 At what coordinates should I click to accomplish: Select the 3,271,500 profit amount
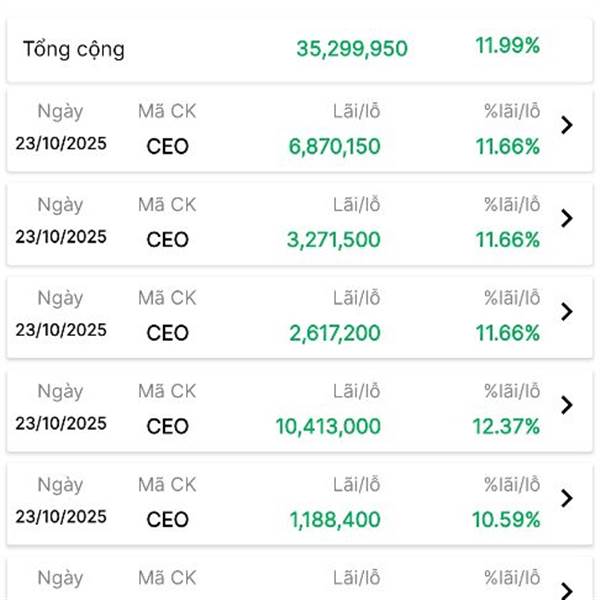(x=334, y=240)
